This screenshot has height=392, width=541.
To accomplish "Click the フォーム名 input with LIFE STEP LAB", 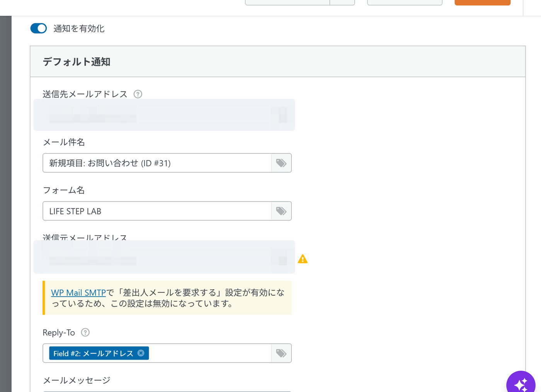I will click(x=157, y=211).
